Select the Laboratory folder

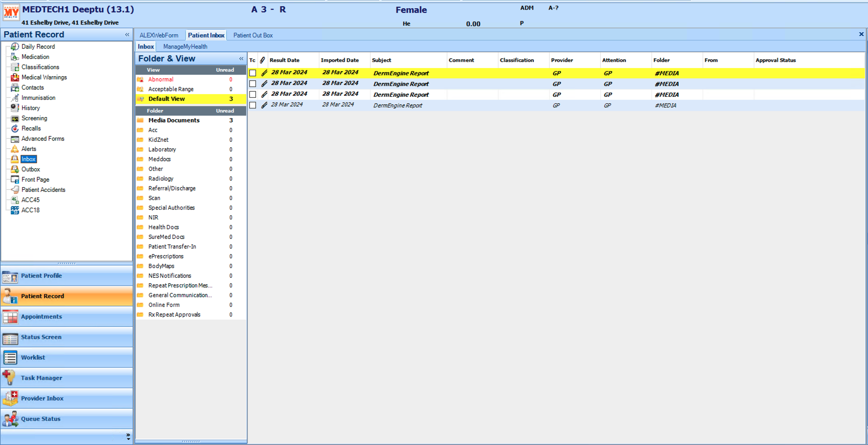162,149
